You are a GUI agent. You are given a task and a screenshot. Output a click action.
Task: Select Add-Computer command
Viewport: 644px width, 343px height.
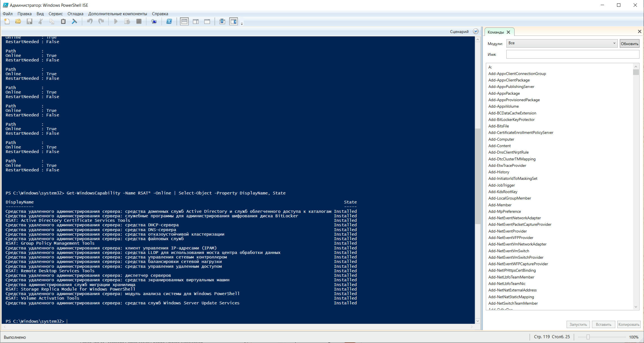[x=501, y=139]
